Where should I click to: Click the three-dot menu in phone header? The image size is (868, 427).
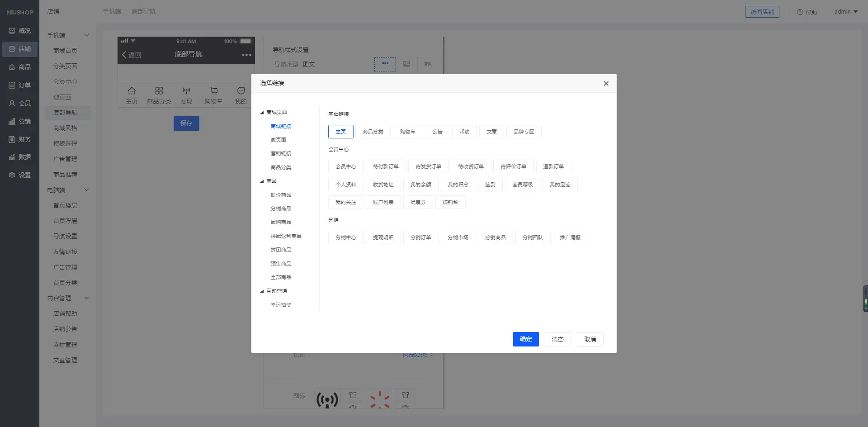click(x=246, y=55)
